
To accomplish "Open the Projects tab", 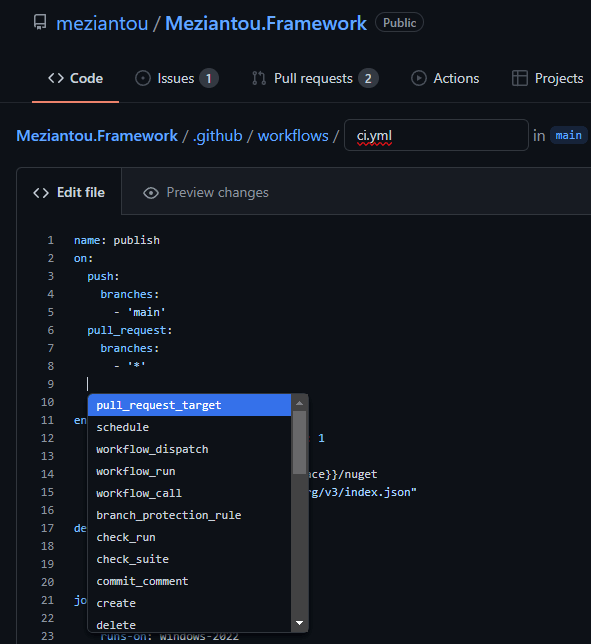I will click(547, 78).
